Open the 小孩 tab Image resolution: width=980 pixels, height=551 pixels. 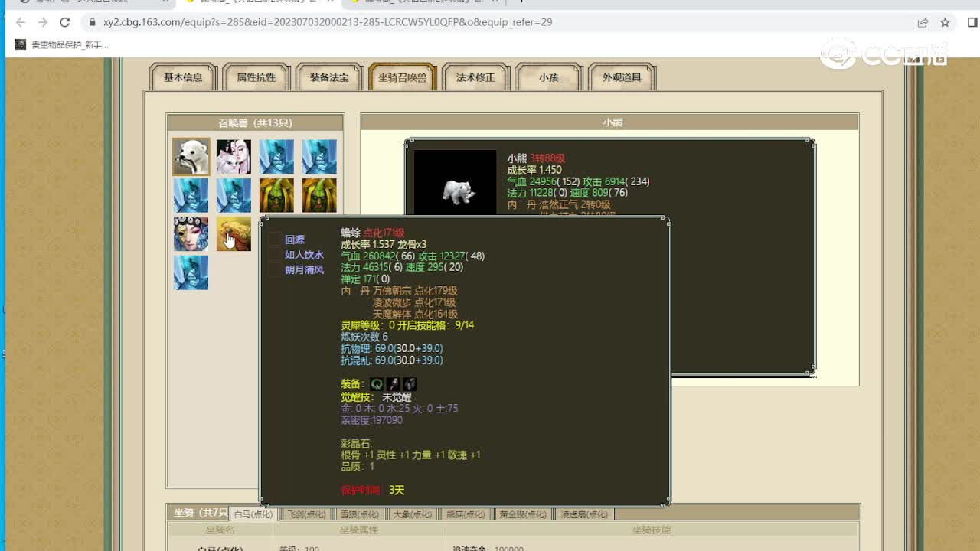coord(548,77)
